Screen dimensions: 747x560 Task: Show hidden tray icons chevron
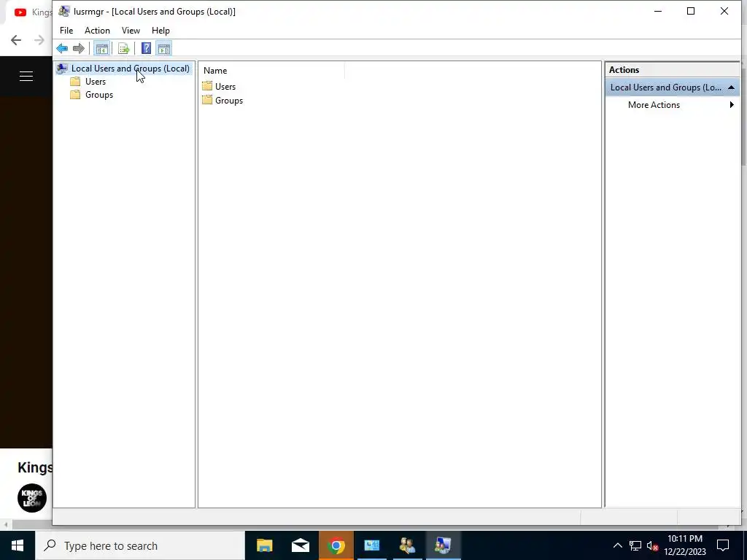pos(617,545)
